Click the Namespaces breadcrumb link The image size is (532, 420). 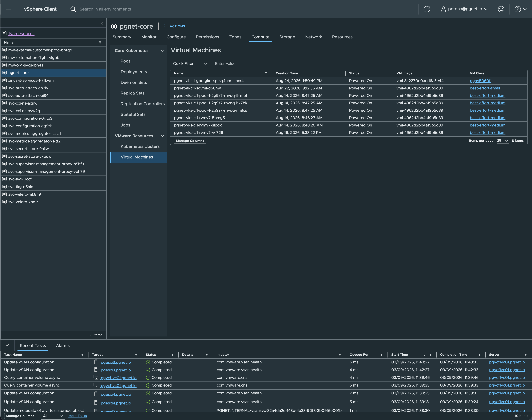[x=22, y=34]
